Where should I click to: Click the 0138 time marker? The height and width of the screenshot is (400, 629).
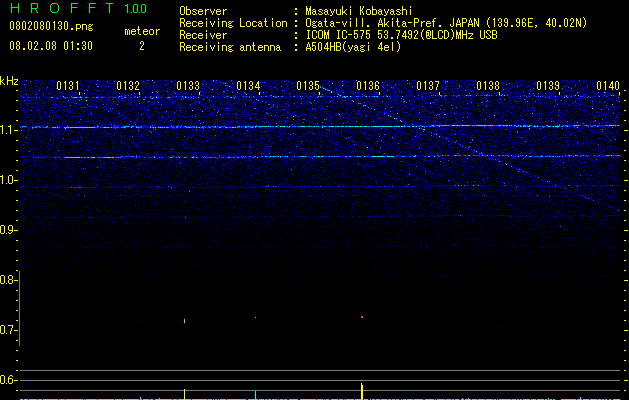488,85
